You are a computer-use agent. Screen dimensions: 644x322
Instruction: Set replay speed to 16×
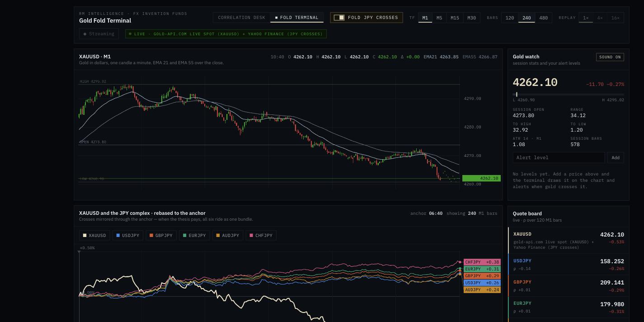615,18
